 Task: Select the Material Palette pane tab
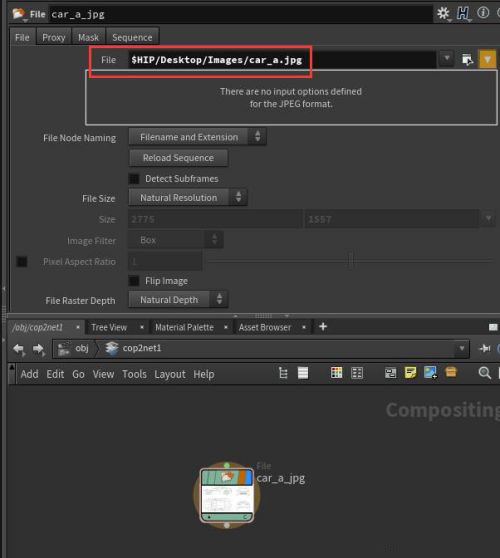point(184,327)
